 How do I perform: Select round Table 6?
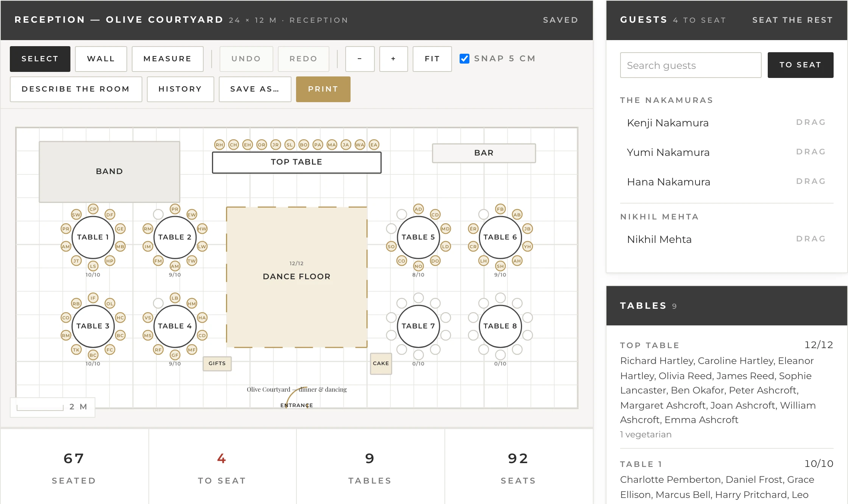pos(500,237)
